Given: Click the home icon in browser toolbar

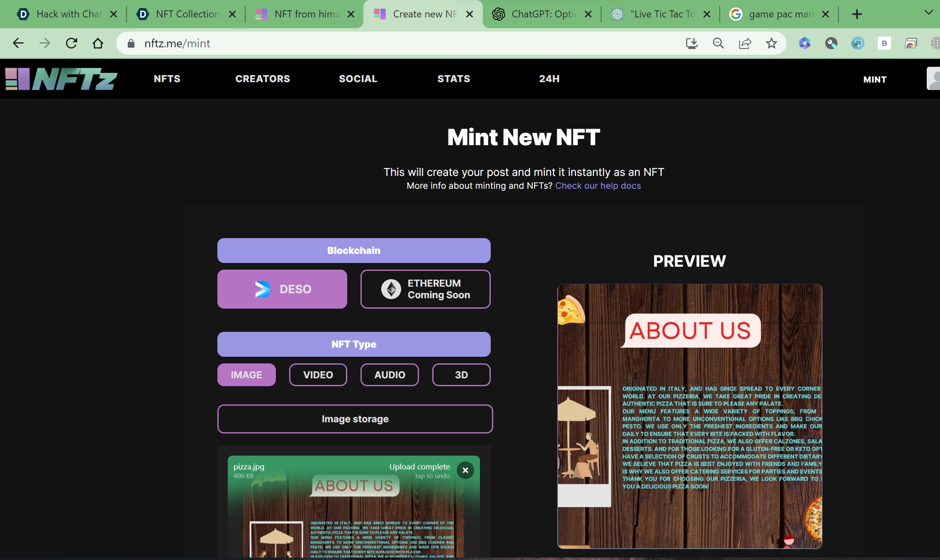Looking at the screenshot, I should pos(98,43).
